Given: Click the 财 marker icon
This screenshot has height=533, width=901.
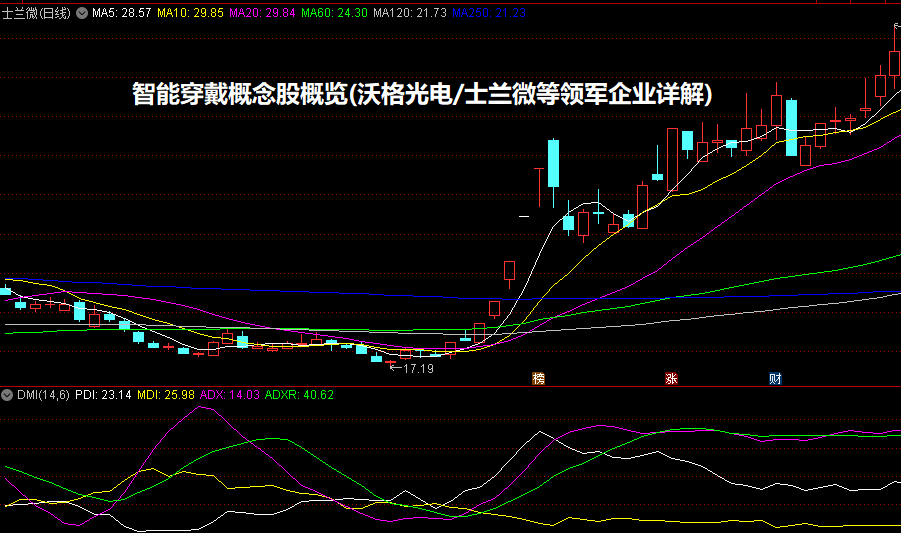Looking at the screenshot, I should click(775, 378).
